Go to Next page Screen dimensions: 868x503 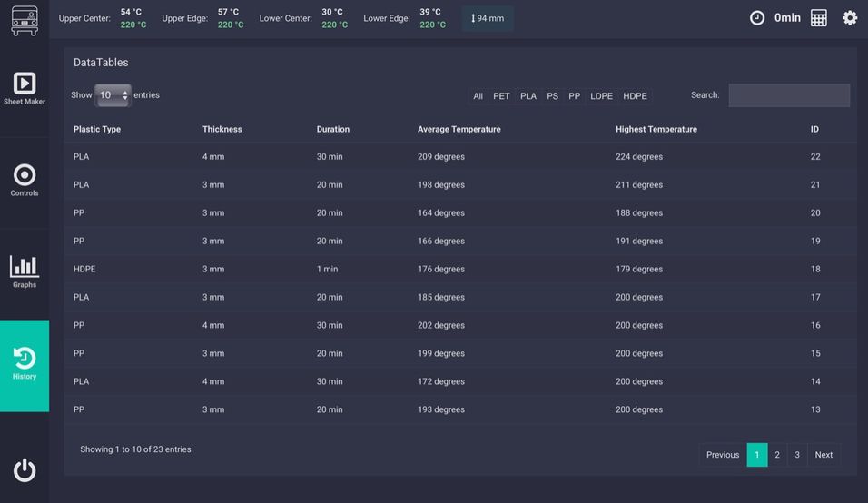pyautogui.click(x=824, y=455)
